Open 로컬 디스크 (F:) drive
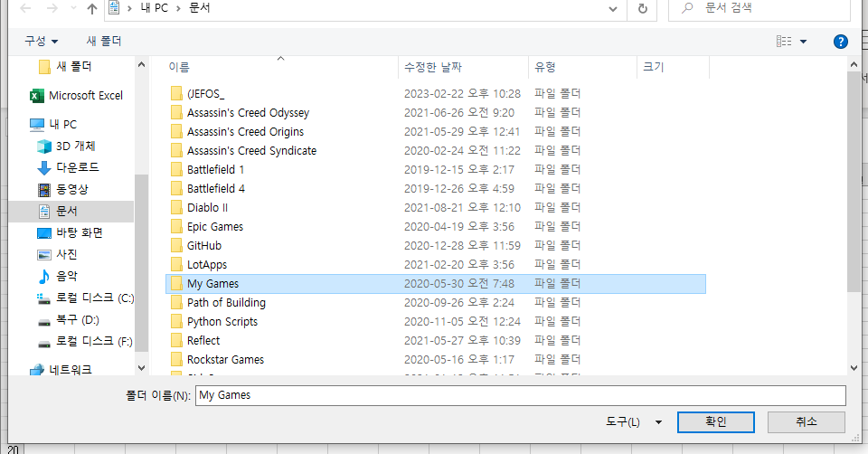Image resolution: width=868 pixels, height=454 pixels. click(85, 342)
